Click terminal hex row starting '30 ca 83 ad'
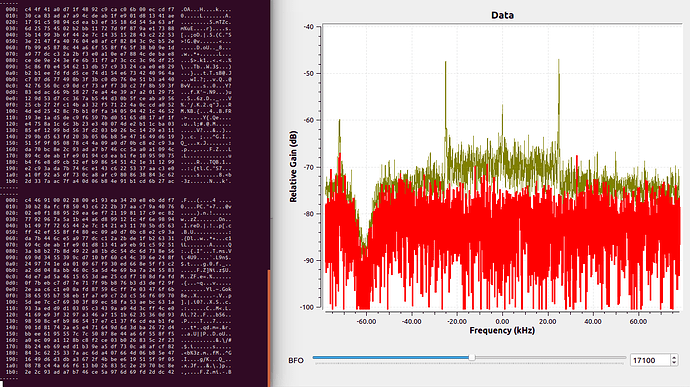Viewport: 690px width, 387px height. click(118, 15)
